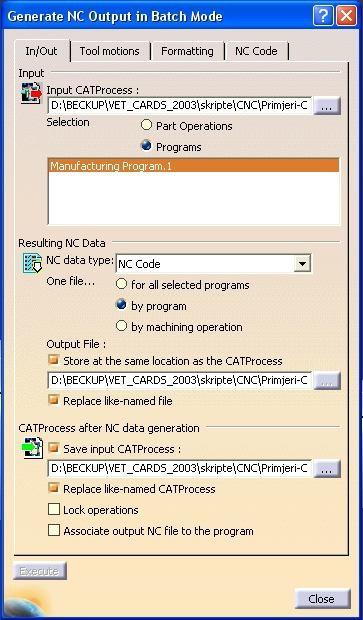Viewport: 363px width, 620px height.
Task: Click the Close button
Action: [322, 599]
